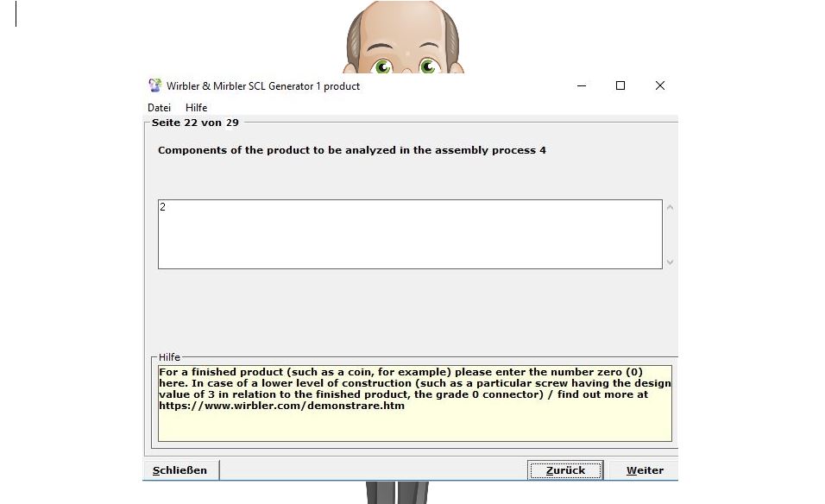Click inside the yellow Hilfe text box

pyautogui.click(x=414, y=425)
